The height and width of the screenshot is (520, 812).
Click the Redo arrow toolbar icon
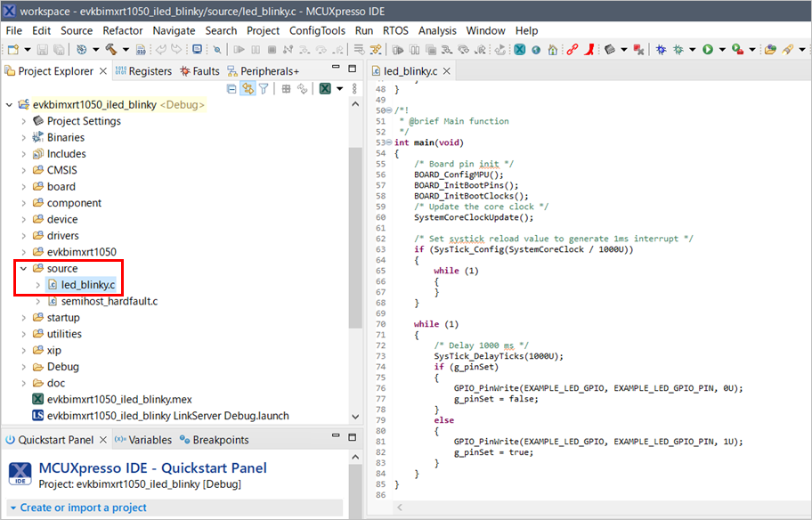tap(176, 50)
